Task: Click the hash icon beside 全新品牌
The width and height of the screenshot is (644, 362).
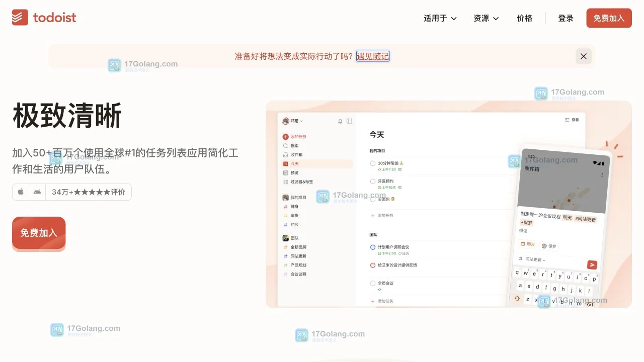Action: (x=286, y=247)
